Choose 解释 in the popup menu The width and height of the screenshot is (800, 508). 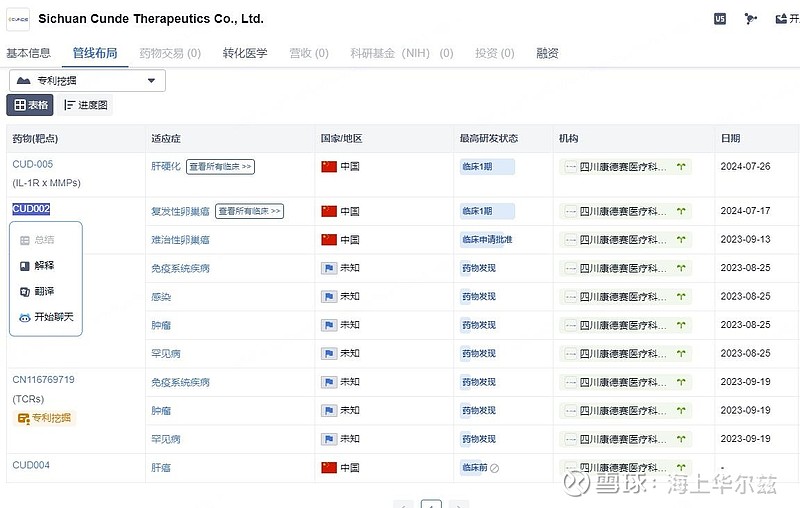(37, 266)
